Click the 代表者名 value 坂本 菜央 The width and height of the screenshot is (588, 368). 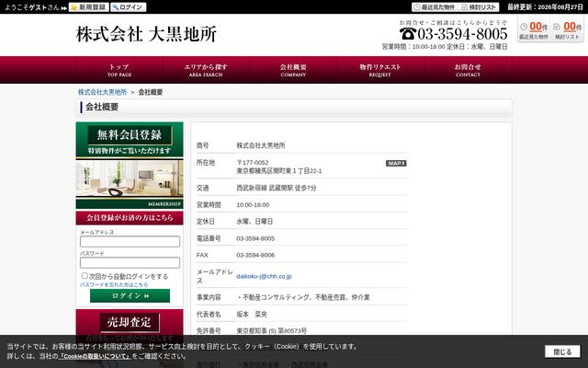click(x=252, y=315)
